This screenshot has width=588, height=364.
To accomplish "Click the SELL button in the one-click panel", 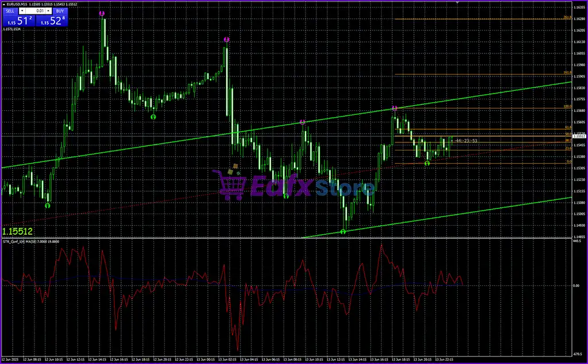I will [10, 11].
